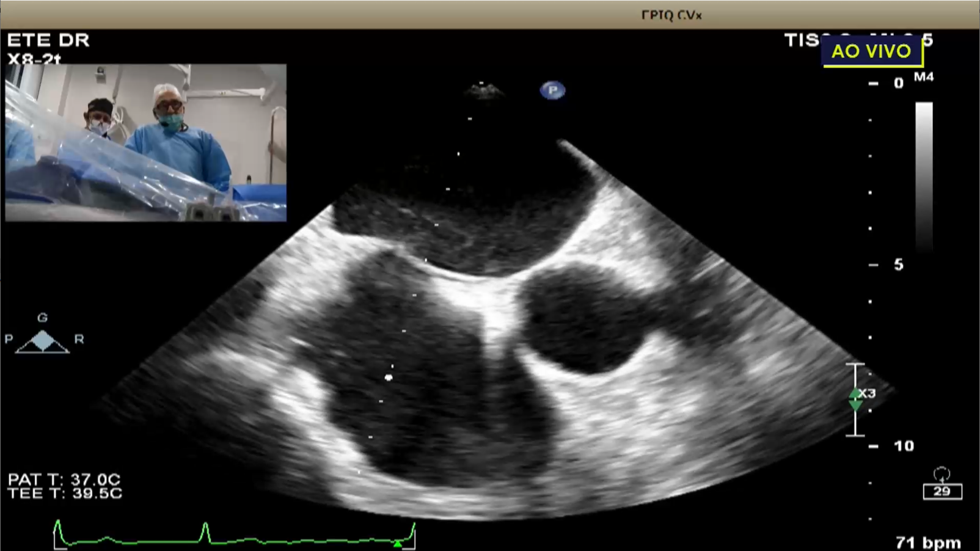Click the blue P probe marker
Viewport: 980px width, 551px height.
coord(552,90)
